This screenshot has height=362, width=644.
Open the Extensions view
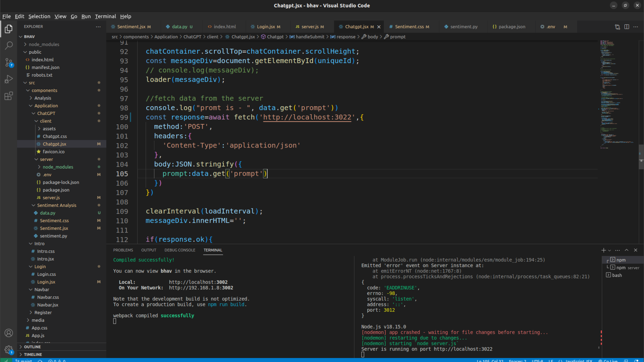9,96
